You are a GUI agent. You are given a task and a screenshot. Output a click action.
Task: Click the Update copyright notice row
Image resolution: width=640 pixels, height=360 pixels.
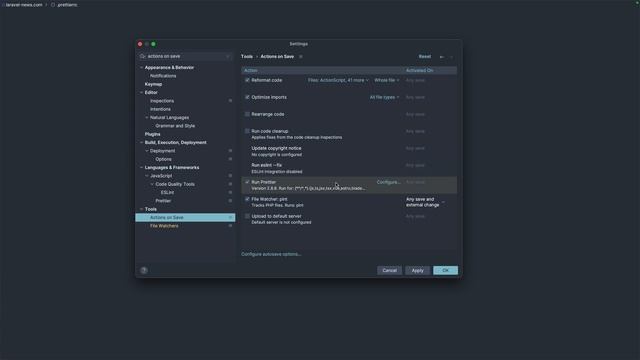(349, 151)
